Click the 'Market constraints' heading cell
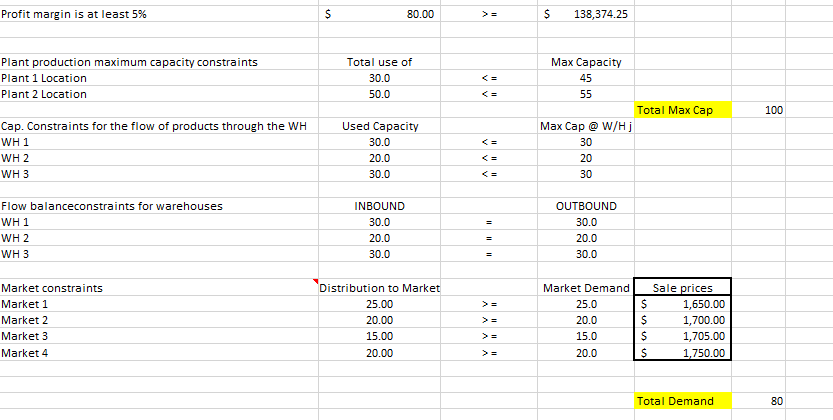 tap(159, 288)
